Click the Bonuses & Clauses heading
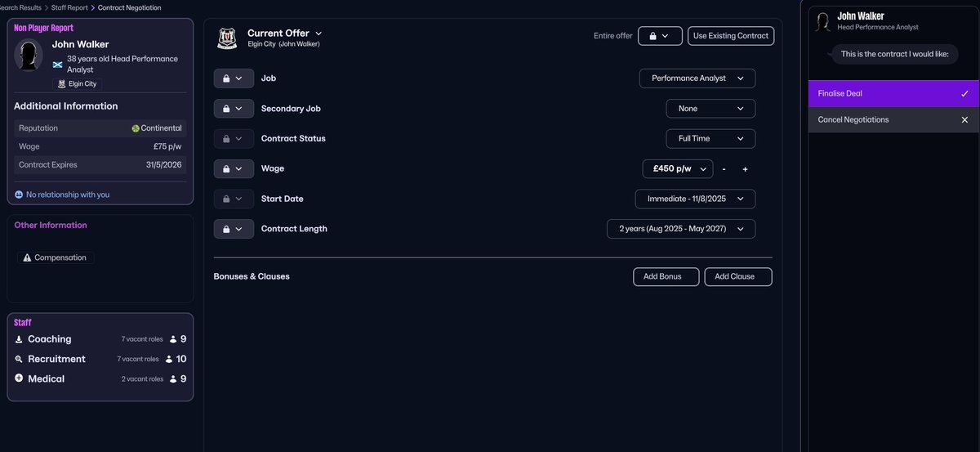Screen dimensions: 980x452 (x=252, y=276)
